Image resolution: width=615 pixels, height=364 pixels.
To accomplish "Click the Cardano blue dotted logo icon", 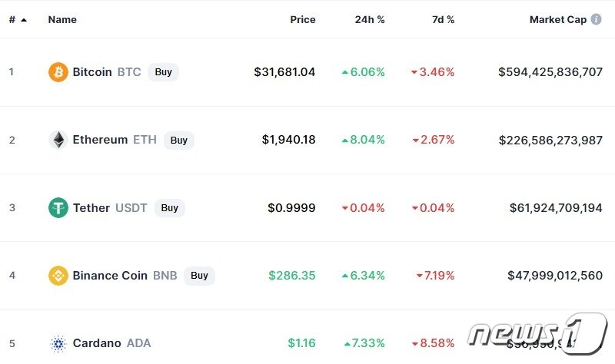I will coord(58,343).
